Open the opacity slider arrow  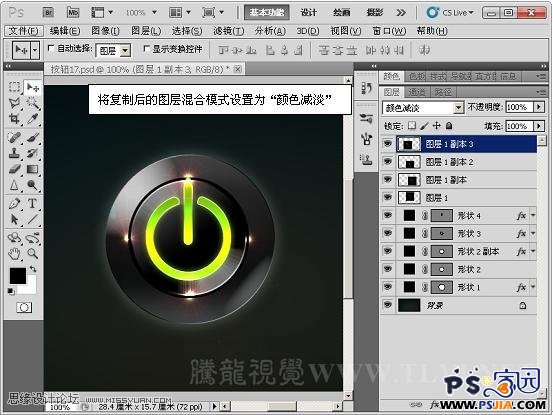(x=539, y=106)
